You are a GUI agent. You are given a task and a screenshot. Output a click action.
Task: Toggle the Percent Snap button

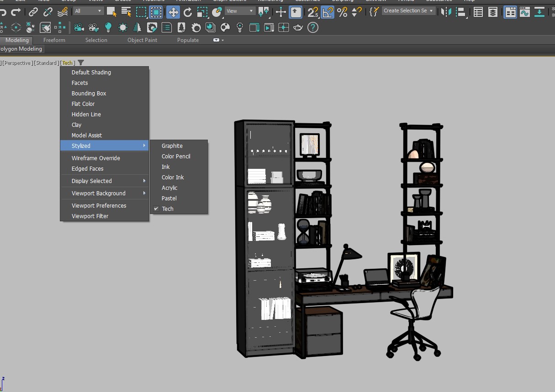coord(342,12)
